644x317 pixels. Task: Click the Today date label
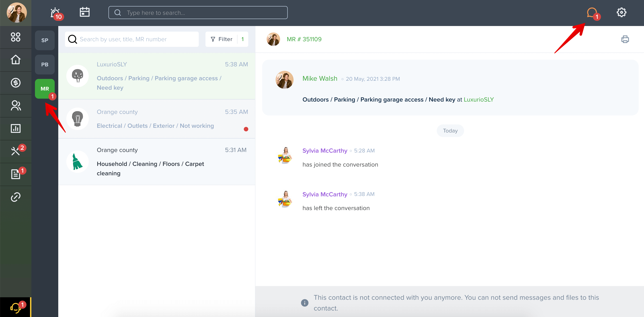450,131
